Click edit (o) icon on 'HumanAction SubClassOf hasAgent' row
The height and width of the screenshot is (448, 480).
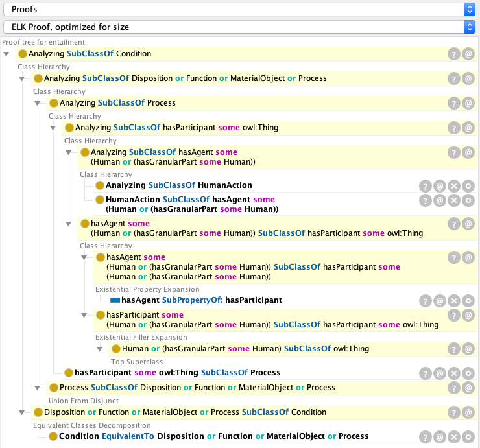coord(468,200)
